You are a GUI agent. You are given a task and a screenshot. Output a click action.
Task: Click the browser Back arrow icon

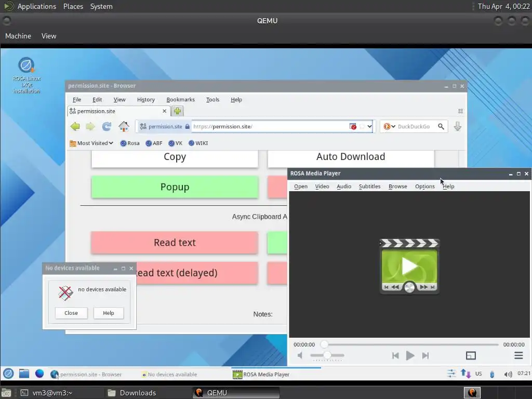click(75, 127)
